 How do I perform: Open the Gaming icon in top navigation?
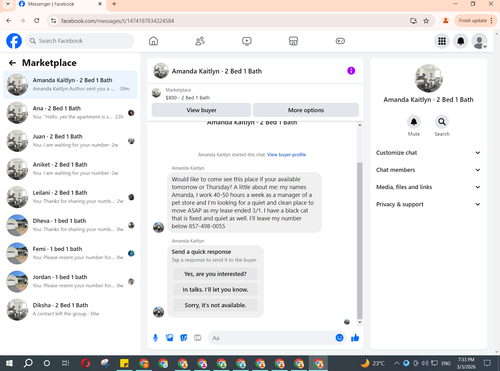[340, 41]
